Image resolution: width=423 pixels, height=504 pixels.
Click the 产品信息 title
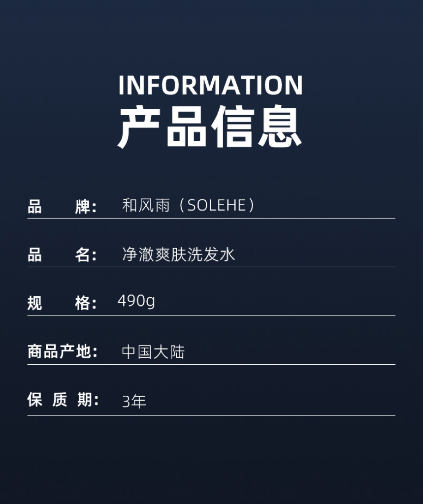210,126
